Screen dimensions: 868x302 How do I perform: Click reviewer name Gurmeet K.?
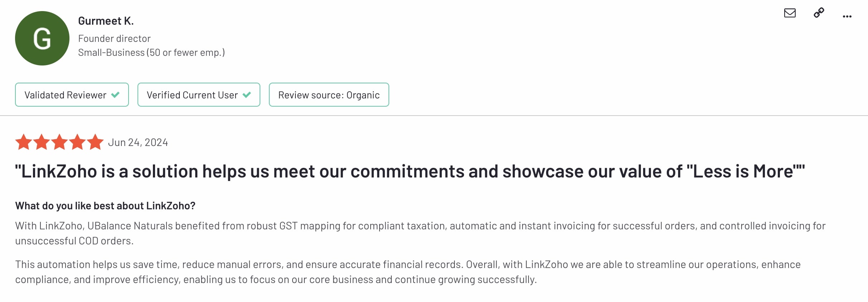[106, 21]
